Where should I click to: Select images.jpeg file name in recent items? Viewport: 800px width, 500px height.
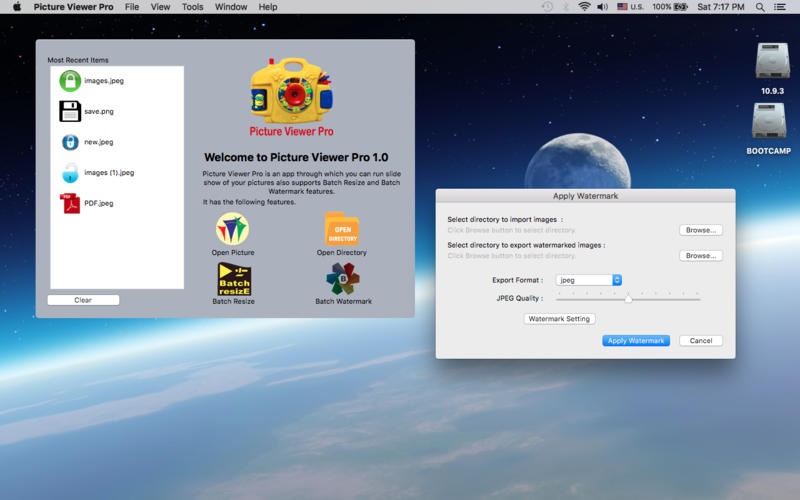[104, 81]
